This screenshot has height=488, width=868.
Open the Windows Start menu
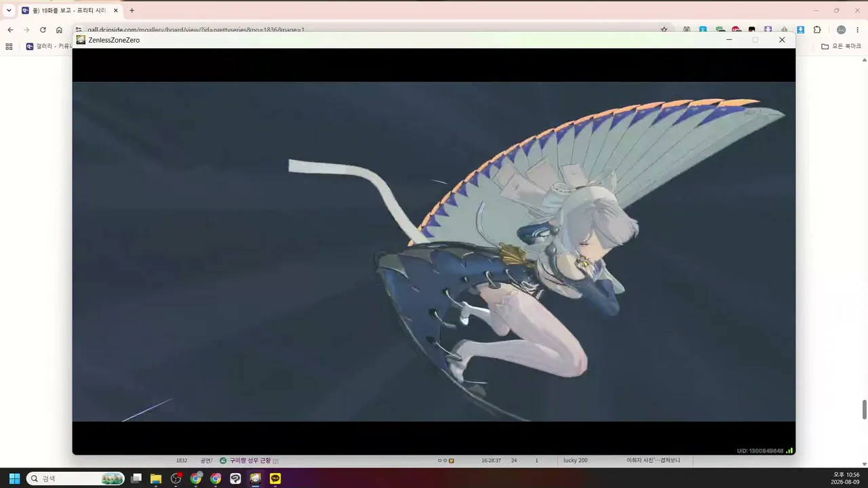tap(14, 479)
